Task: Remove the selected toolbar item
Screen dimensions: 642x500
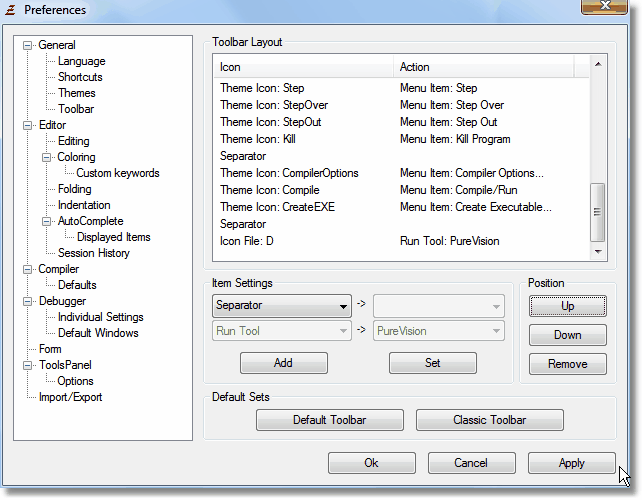Action: point(567,364)
